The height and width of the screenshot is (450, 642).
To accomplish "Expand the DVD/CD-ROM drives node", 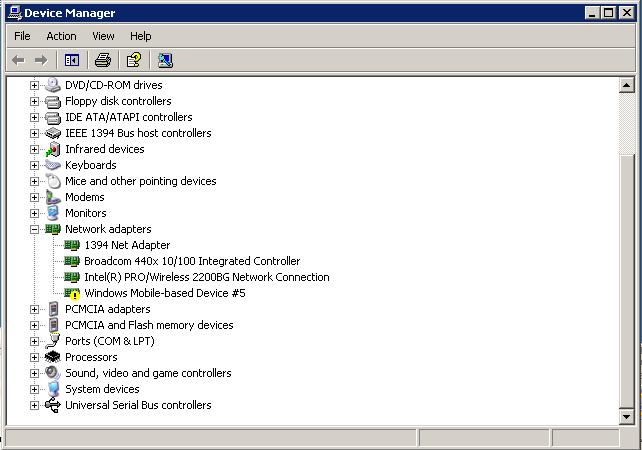I will pyautogui.click(x=34, y=85).
